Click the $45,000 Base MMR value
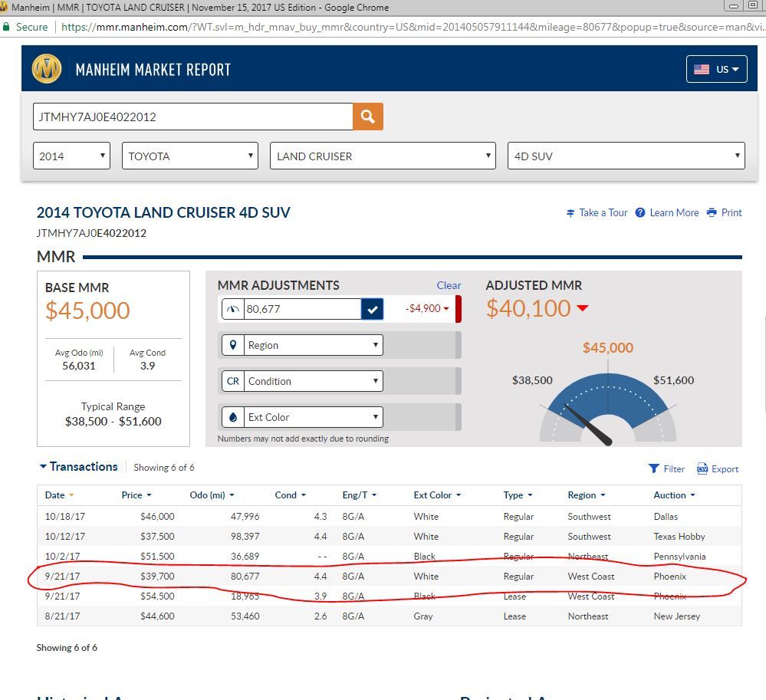 87,311
